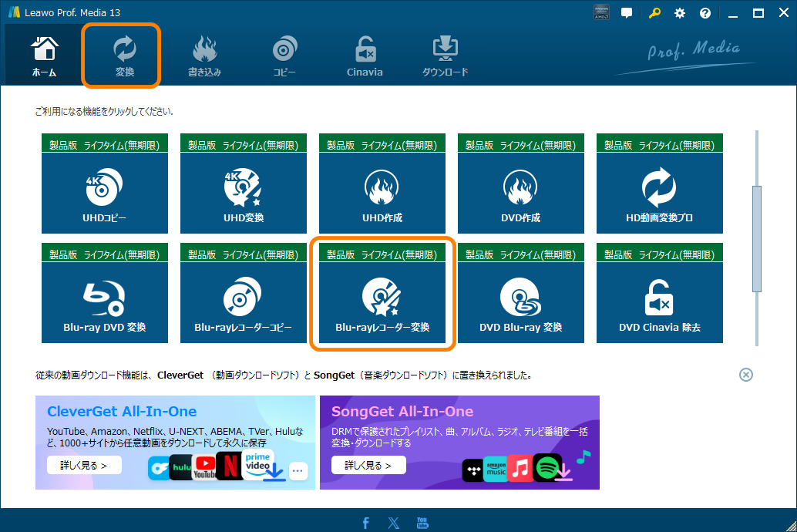Open Leawo YouTube channel icon
Image resolution: width=797 pixels, height=532 pixels.
point(422,523)
